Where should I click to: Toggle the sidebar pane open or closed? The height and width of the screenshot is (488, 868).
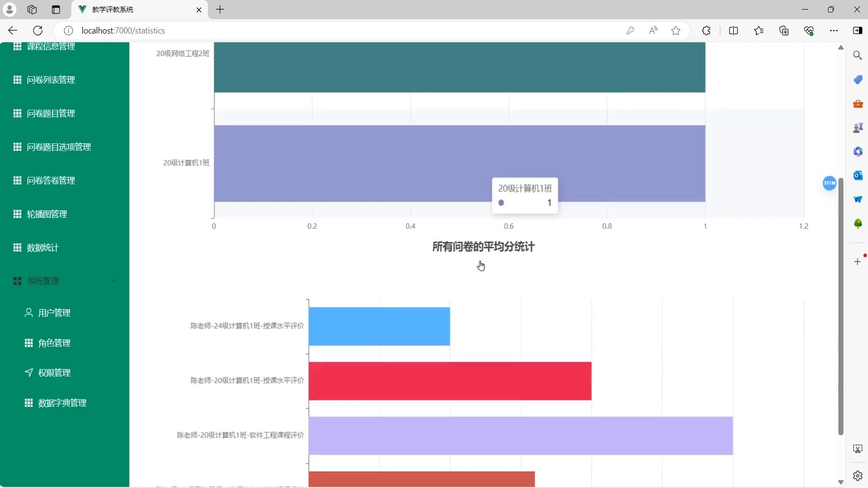coord(857,30)
